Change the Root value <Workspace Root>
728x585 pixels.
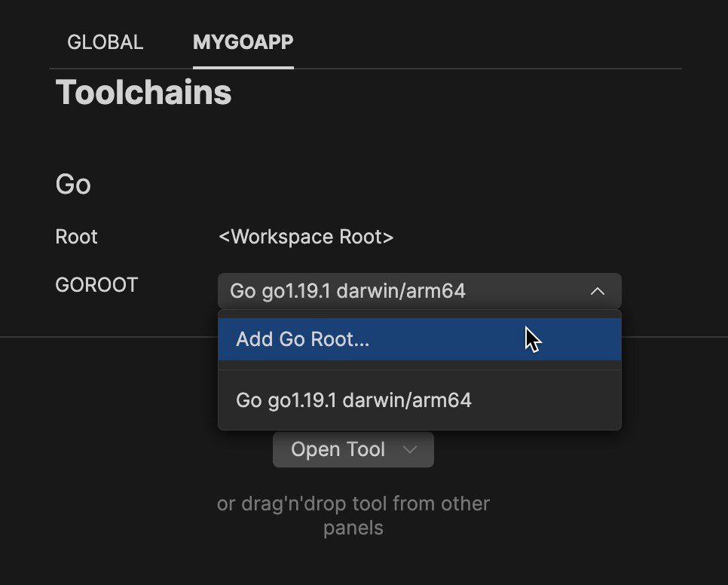tap(306, 237)
